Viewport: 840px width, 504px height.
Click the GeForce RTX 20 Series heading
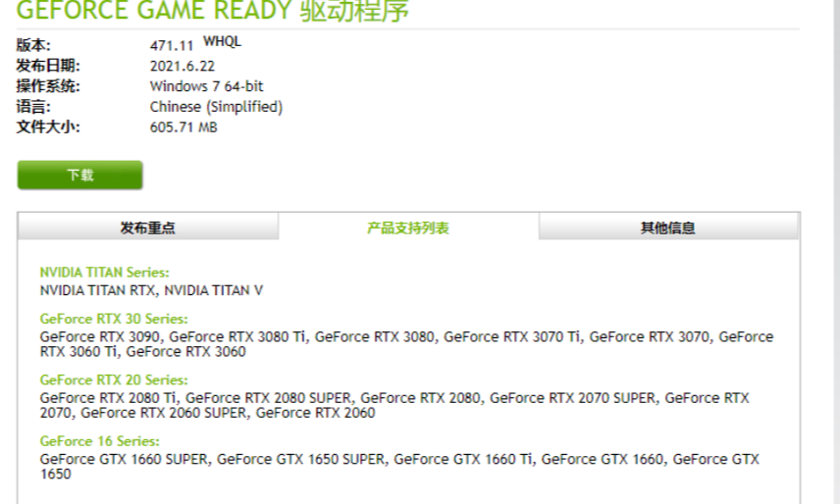pos(114,380)
